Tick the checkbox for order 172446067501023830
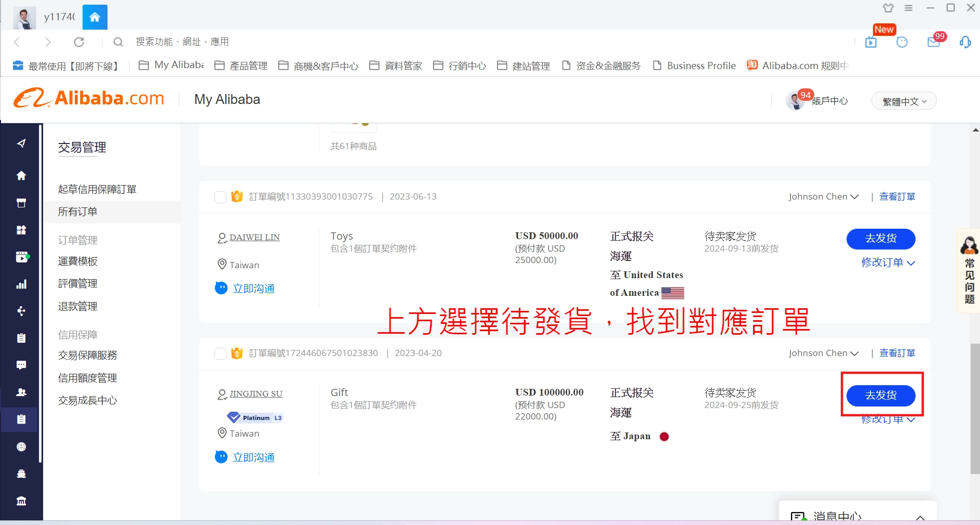The height and width of the screenshot is (525, 980). tap(220, 353)
